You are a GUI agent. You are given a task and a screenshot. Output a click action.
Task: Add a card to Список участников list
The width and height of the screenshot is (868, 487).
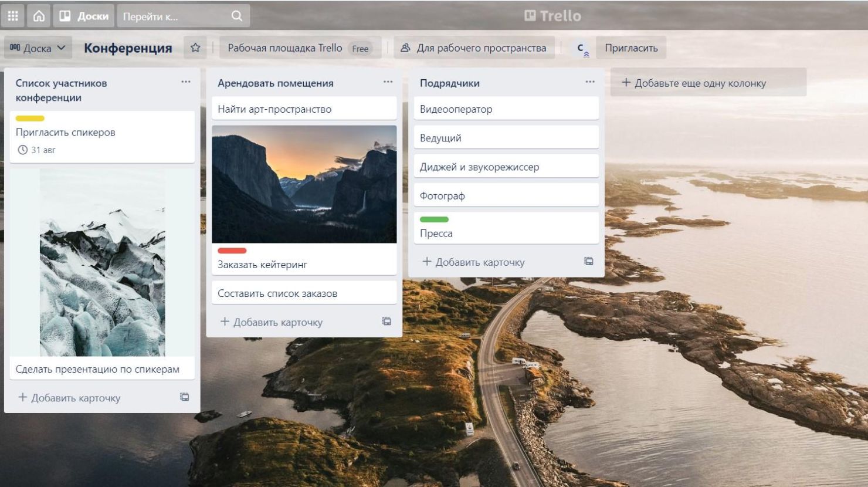(x=69, y=398)
